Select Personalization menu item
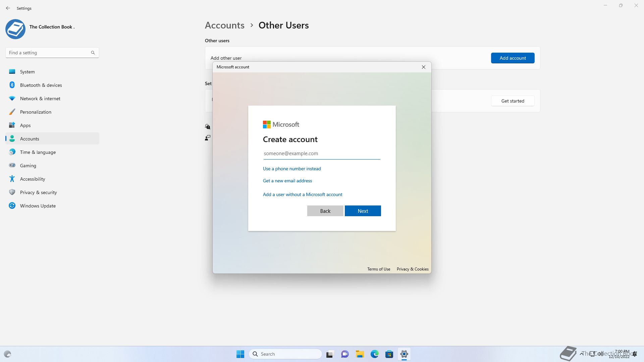644x362 pixels. pos(52,112)
